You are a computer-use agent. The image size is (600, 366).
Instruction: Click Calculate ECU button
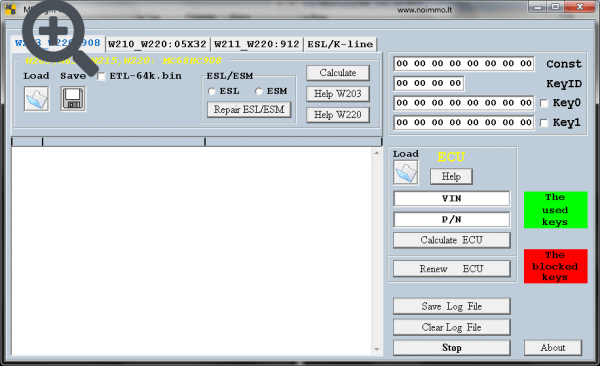pos(452,240)
